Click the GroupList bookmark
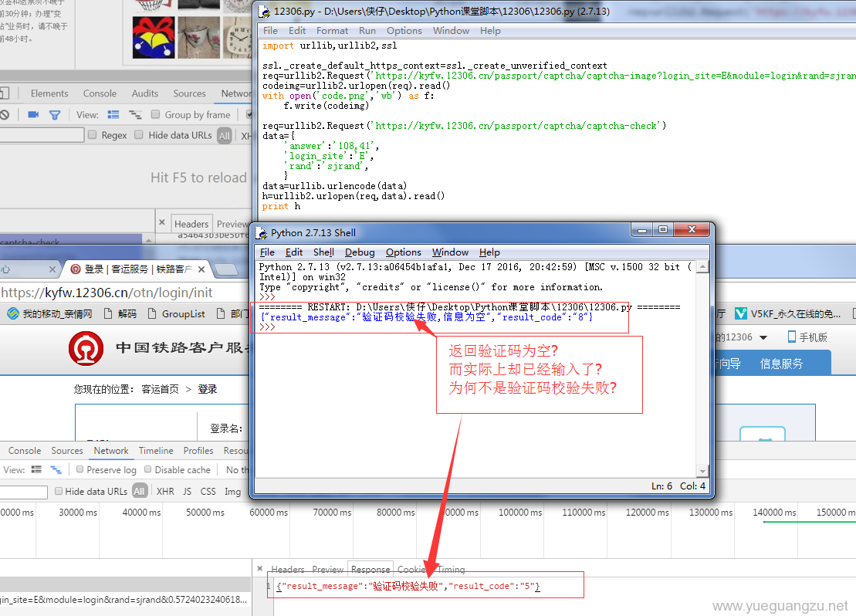Screen dimensions: 856x616 coord(176,313)
